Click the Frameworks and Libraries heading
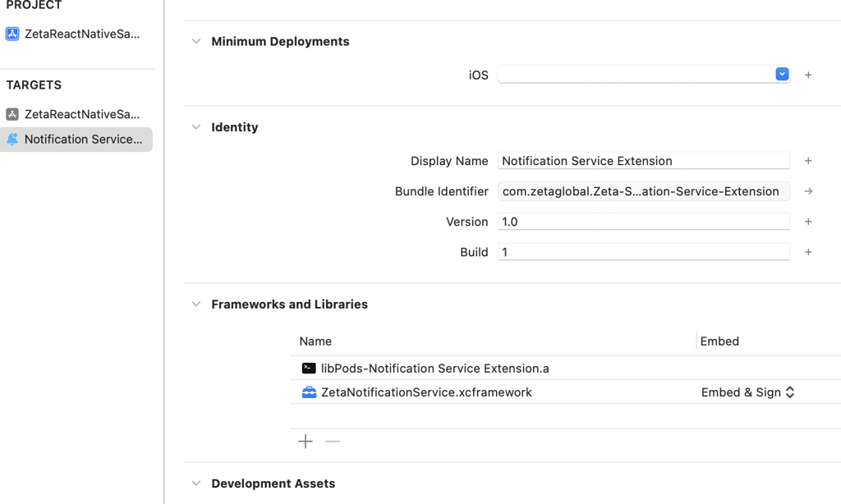The width and height of the screenshot is (841, 504). (289, 304)
